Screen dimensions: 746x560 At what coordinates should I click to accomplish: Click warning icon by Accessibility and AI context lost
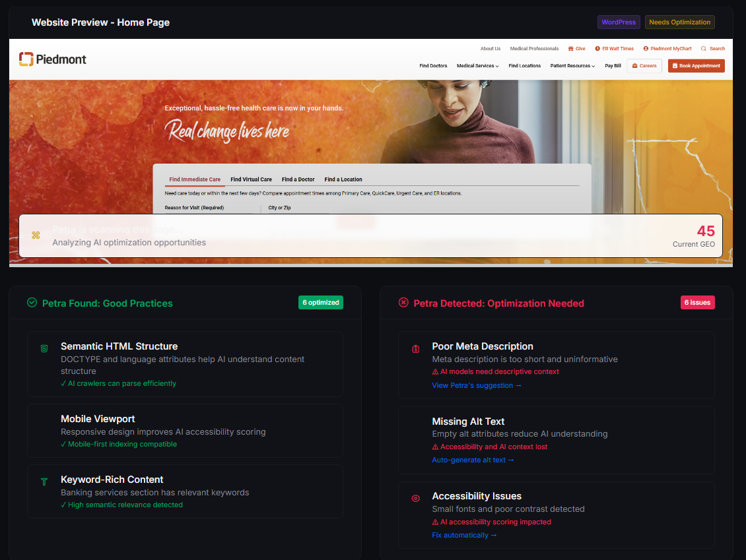coord(435,447)
